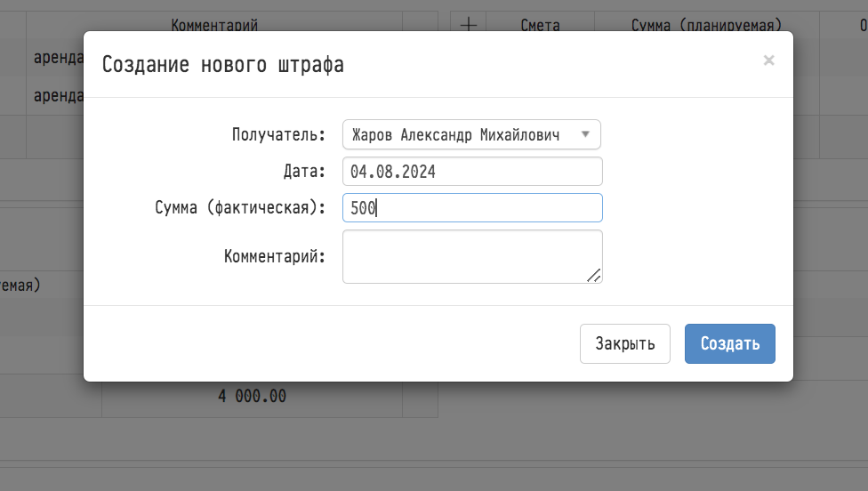This screenshot has width=868, height=491.
Task: Click the plus icon in the table header
Action: click(x=469, y=25)
